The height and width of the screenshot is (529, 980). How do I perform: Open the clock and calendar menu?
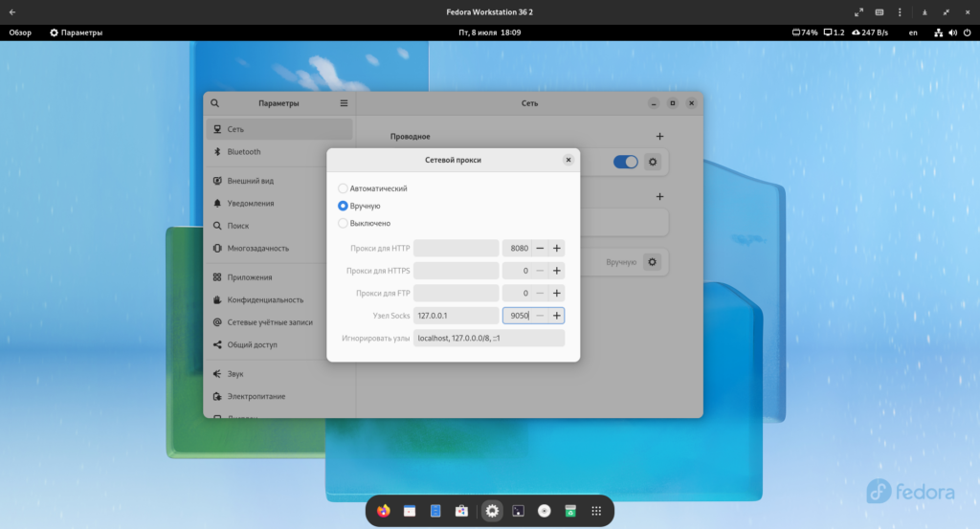tap(490, 33)
